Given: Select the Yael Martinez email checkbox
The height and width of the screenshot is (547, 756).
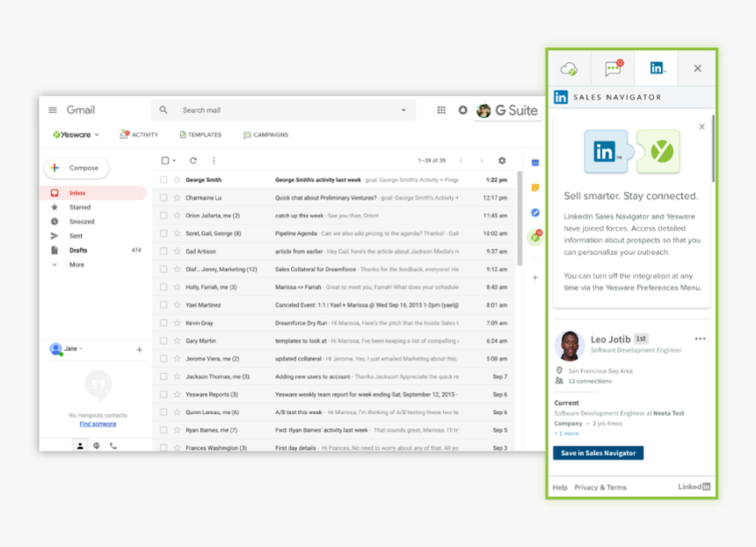Looking at the screenshot, I should point(164,304).
